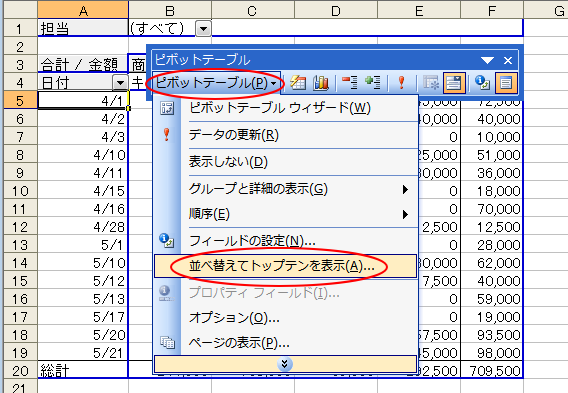
Task: Select row 20 header
Action: [20, 370]
